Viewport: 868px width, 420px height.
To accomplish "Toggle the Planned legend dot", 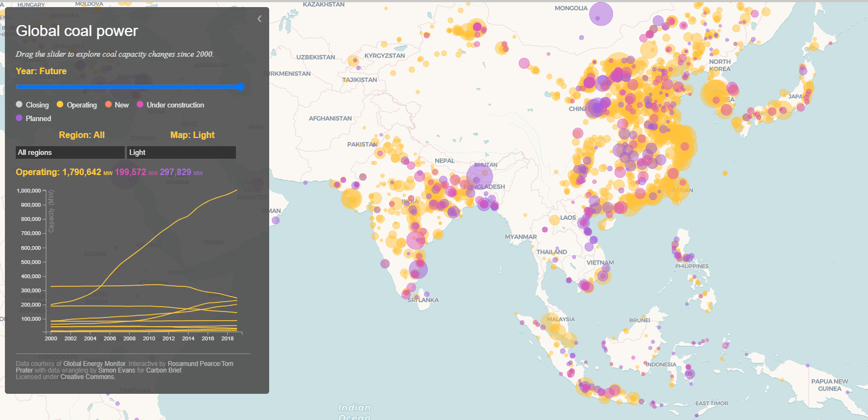I will tap(19, 118).
